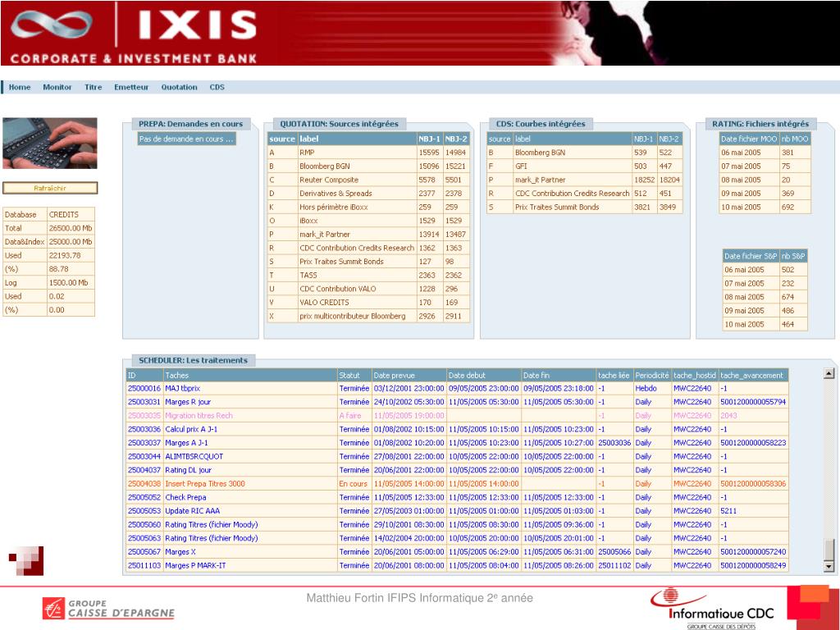Open the Marges R jour task

pyautogui.click(x=188, y=402)
